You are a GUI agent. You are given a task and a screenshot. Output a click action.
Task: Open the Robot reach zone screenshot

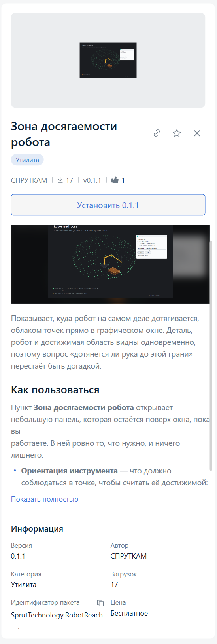click(x=110, y=264)
